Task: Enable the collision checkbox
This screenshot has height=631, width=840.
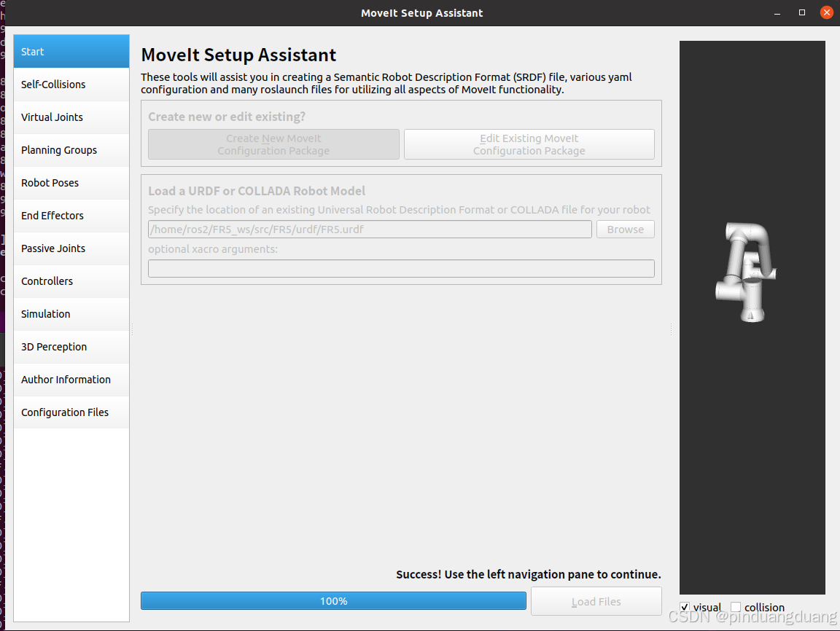Action: [736, 607]
